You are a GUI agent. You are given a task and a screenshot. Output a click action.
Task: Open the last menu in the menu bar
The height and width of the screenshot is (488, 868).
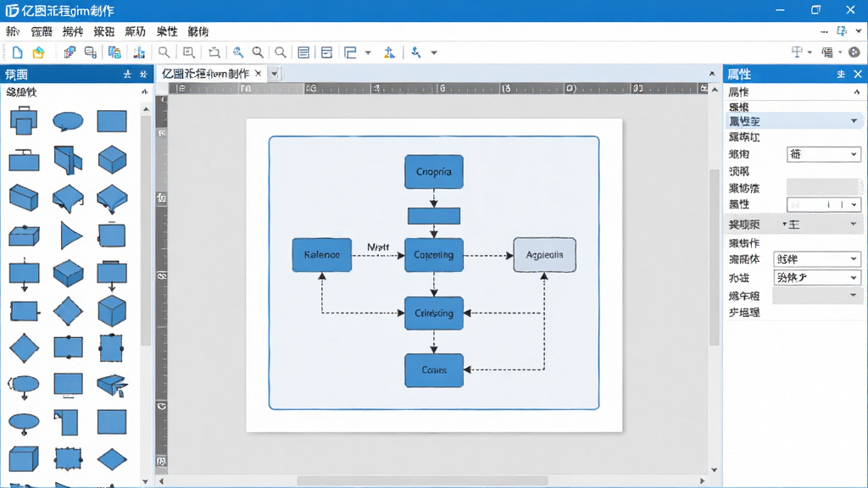198,31
